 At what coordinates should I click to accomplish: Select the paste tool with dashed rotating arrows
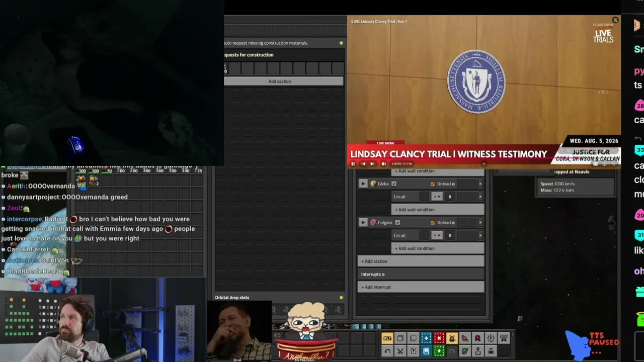(413, 351)
